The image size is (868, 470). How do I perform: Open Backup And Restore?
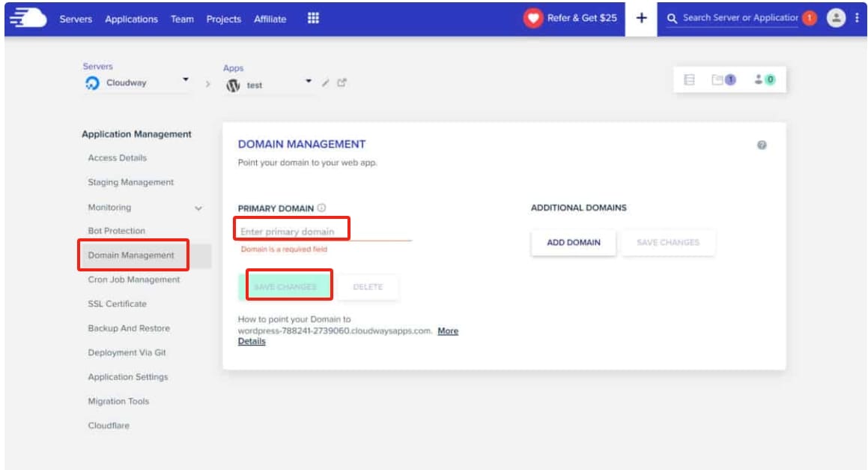pyautogui.click(x=129, y=328)
